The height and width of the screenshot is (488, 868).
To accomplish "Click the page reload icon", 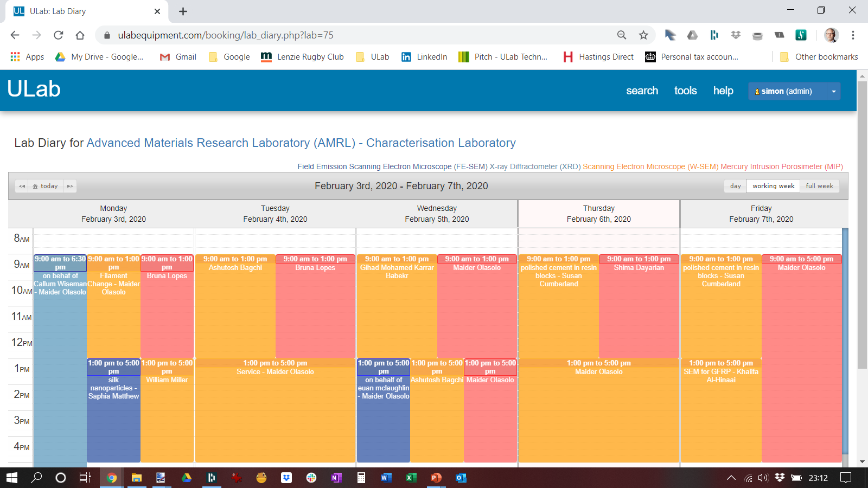I will pos(58,35).
